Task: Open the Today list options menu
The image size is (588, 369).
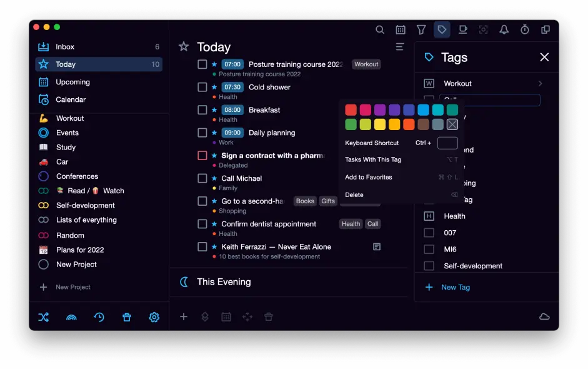Action: (x=400, y=47)
